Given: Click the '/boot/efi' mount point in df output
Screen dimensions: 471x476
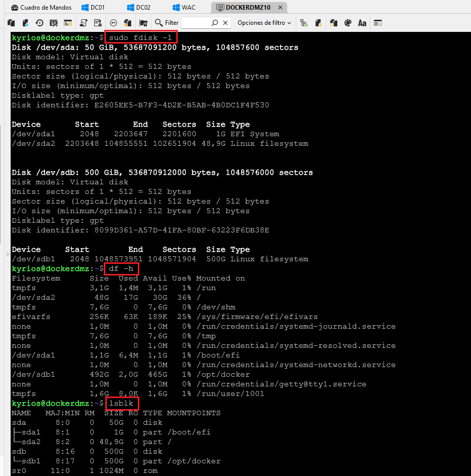Looking at the screenshot, I should click(x=218, y=355).
